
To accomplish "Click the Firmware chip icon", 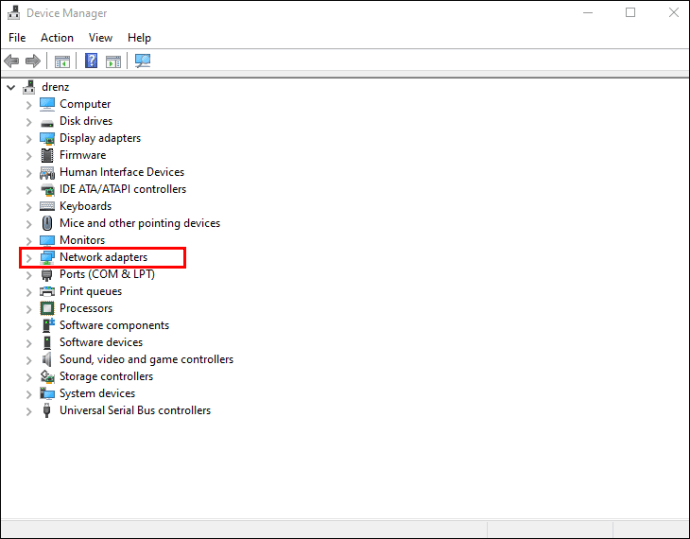I will [x=47, y=155].
